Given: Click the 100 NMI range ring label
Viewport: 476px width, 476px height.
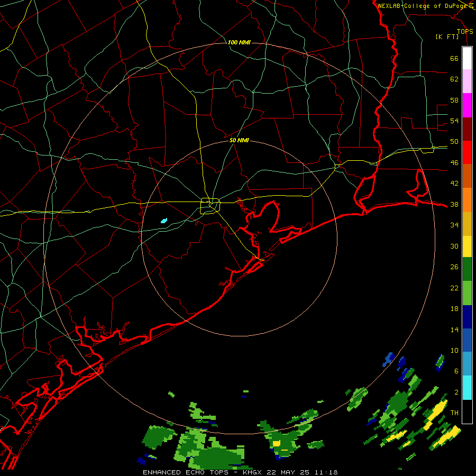Looking at the screenshot, I should click(x=239, y=42).
